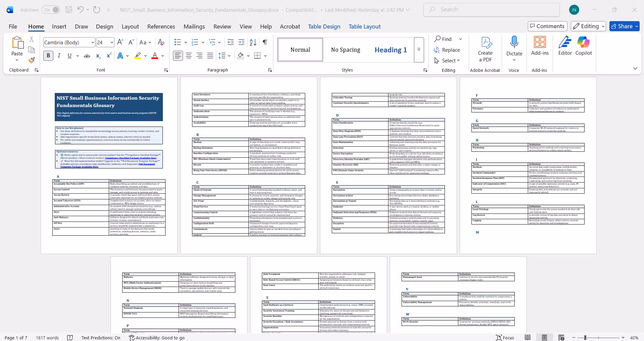Toggle Italic formatting

click(59, 56)
